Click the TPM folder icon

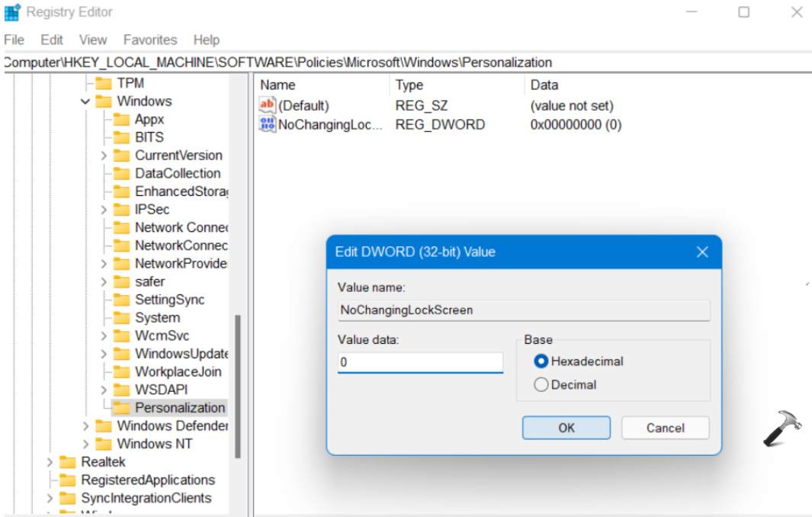[x=103, y=83]
